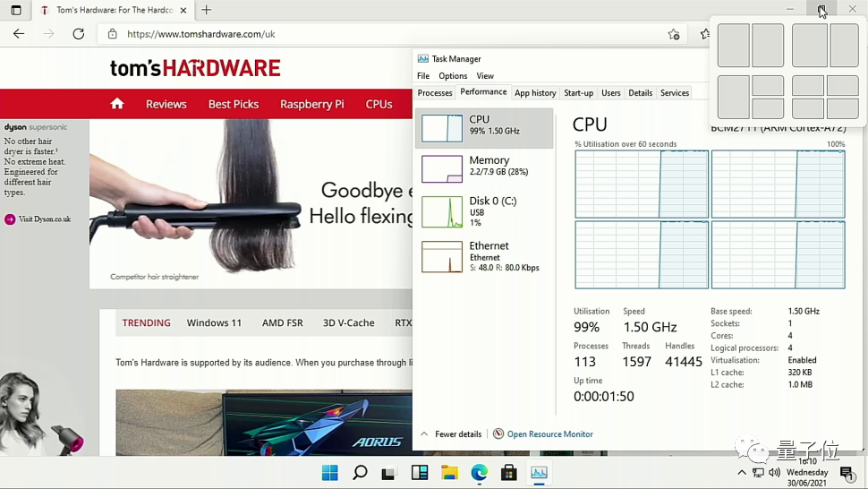The height and width of the screenshot is (489, 868).
Task: Add this page to favorites star
Action: (674, 34)
